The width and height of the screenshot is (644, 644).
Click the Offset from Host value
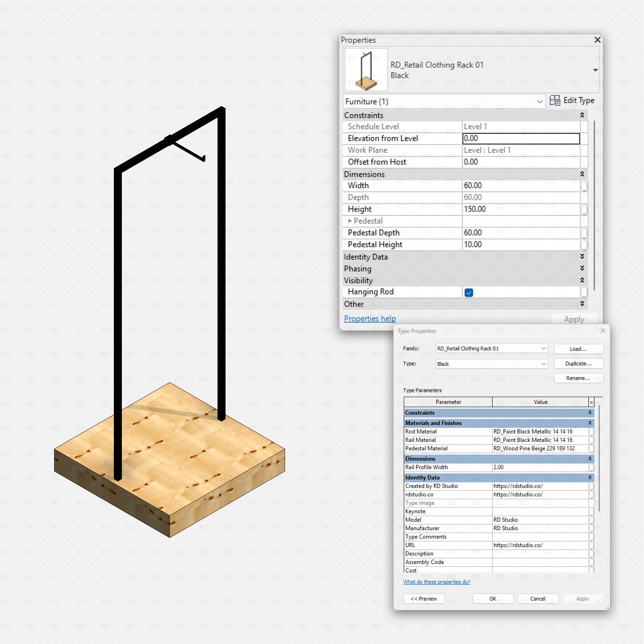coord(521,162)
